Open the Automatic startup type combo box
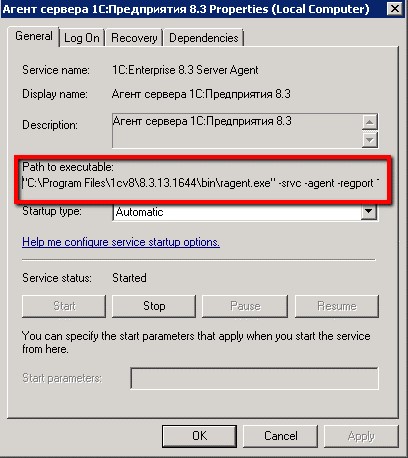 coord(245,212)
